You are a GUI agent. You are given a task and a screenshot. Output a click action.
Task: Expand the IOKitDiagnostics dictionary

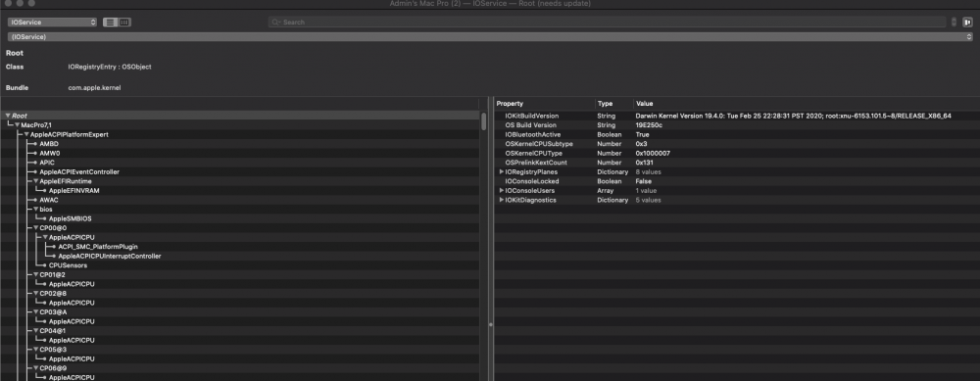pos(501,200)
